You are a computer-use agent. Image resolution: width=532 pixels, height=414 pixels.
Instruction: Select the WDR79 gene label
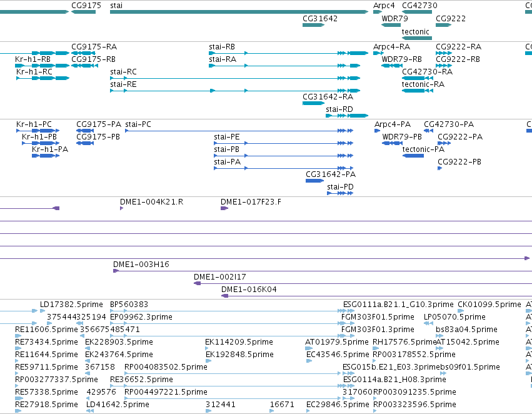pyautogui.click(x=394, y=19)
